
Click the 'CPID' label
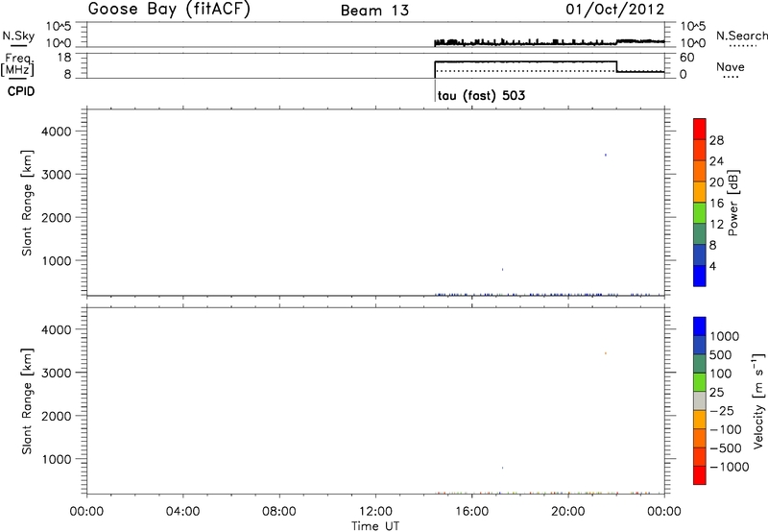tap(21, 91)
